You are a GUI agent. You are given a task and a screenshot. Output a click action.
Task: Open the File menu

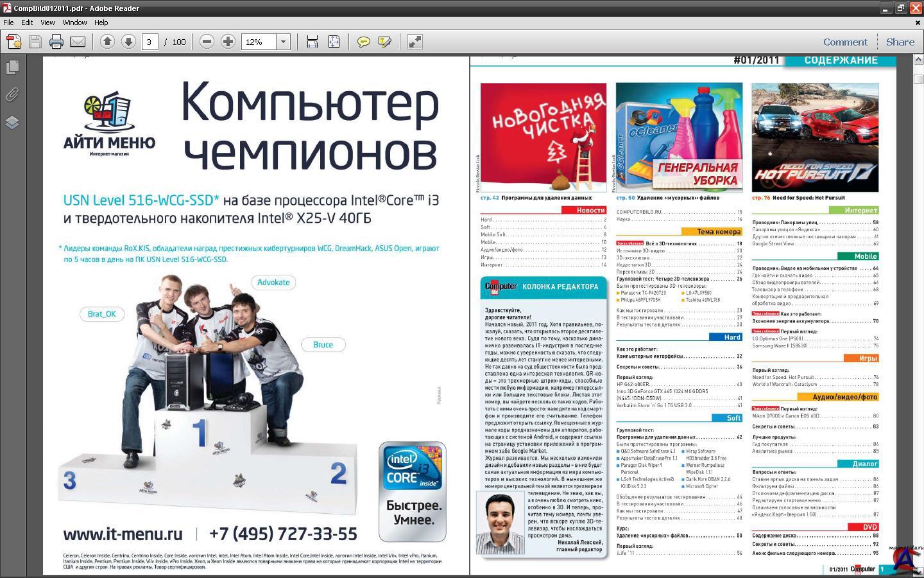click(x=8, y=22)
